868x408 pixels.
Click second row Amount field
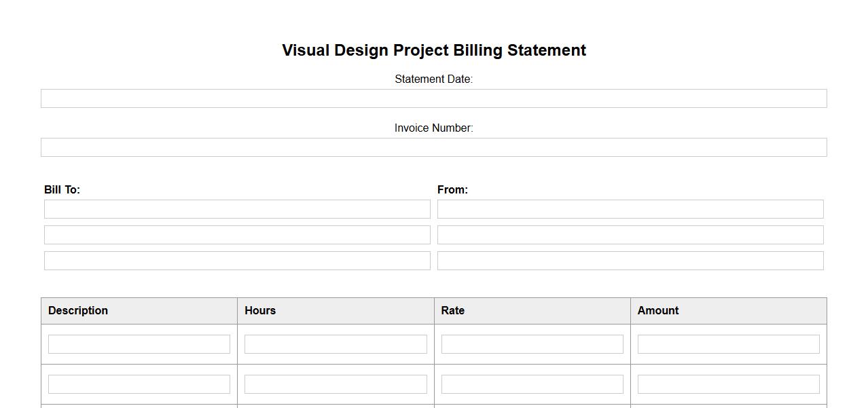[x=728, y=384]
